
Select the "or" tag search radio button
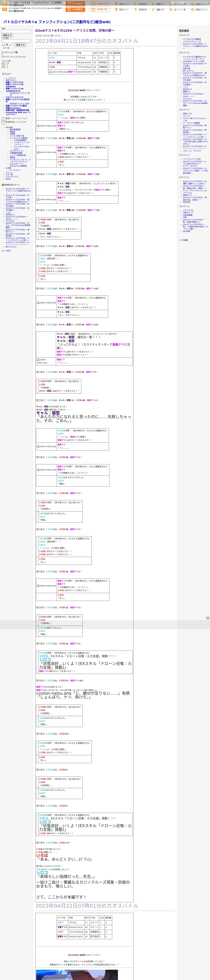pos(13,45)
